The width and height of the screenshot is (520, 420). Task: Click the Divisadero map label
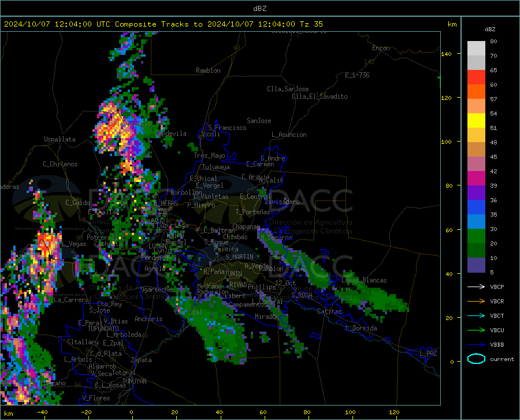point(282,202)
